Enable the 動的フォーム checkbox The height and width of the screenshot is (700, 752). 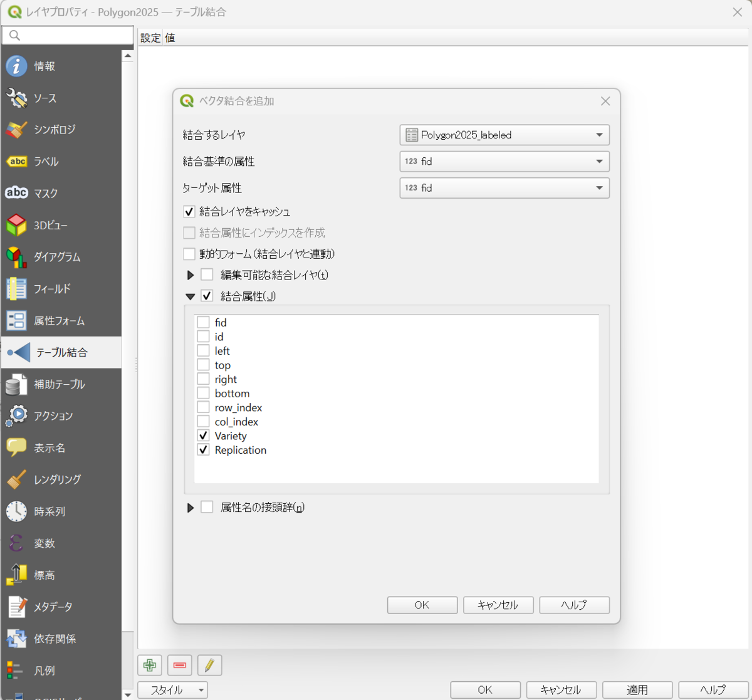point(189,254)
